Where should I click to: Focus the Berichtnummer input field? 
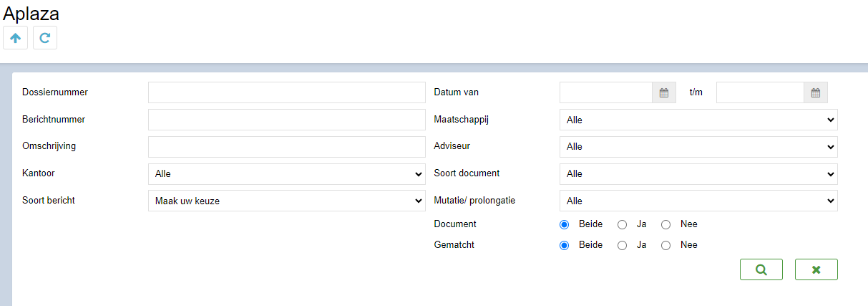(x=287, y=120)
